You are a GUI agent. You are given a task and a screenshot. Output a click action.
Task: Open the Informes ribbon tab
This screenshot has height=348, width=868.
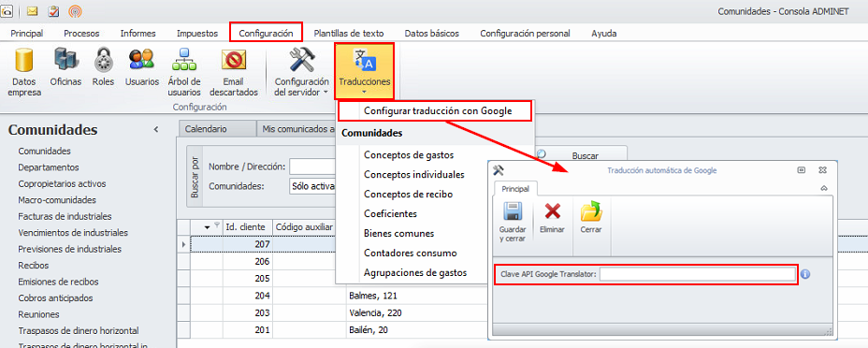(137, 33)
